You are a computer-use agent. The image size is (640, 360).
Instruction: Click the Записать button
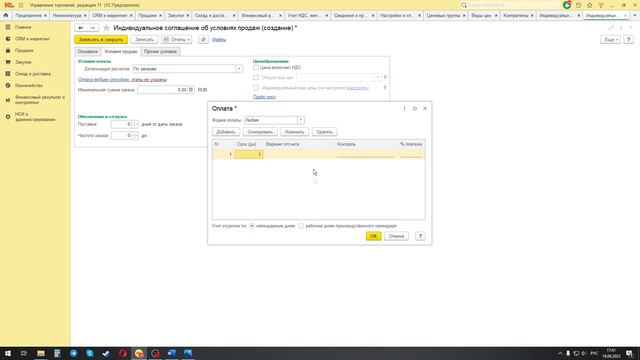click(144, 40)
